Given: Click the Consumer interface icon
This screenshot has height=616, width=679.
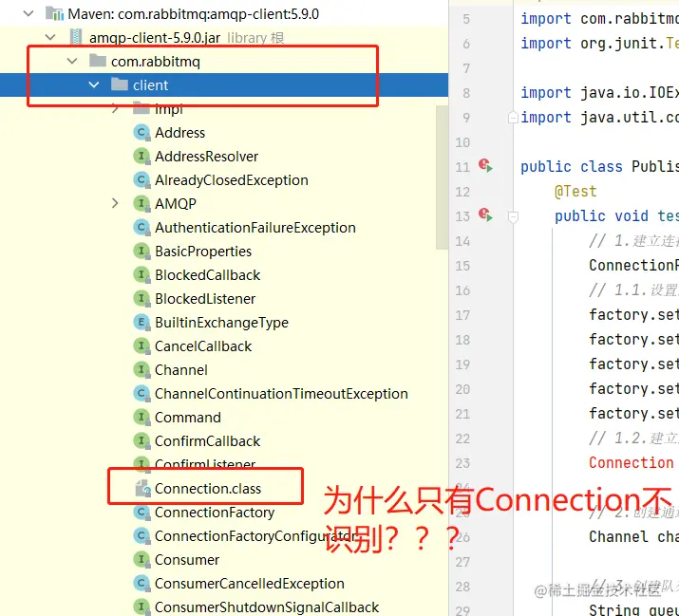Looking at the screenshot, I should click(x=141, y=559).
